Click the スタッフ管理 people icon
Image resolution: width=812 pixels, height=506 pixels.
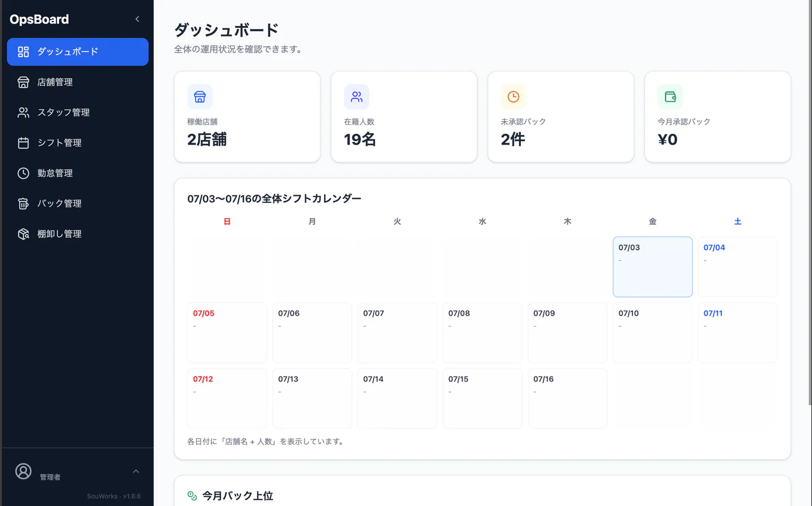coord(23,113)
